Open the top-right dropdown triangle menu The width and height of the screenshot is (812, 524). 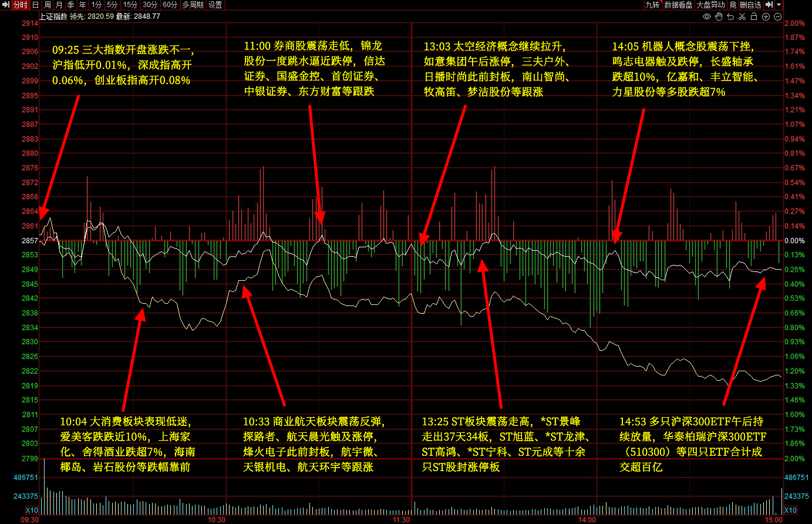(x=779, y=5)
